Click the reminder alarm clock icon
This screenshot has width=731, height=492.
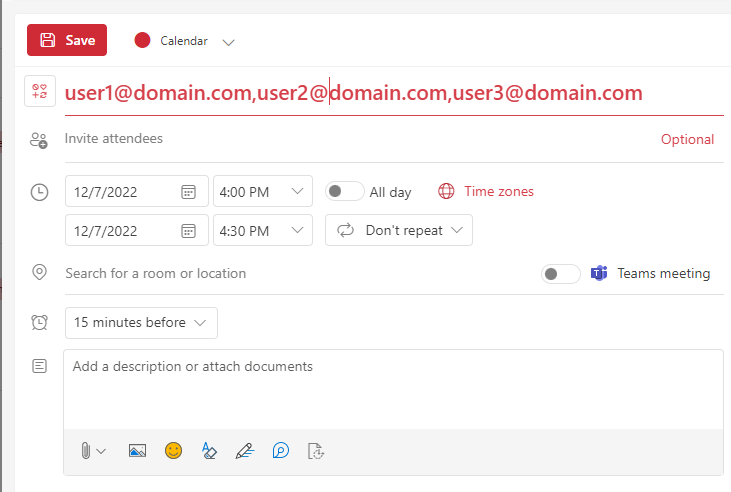tap(39, 322)
